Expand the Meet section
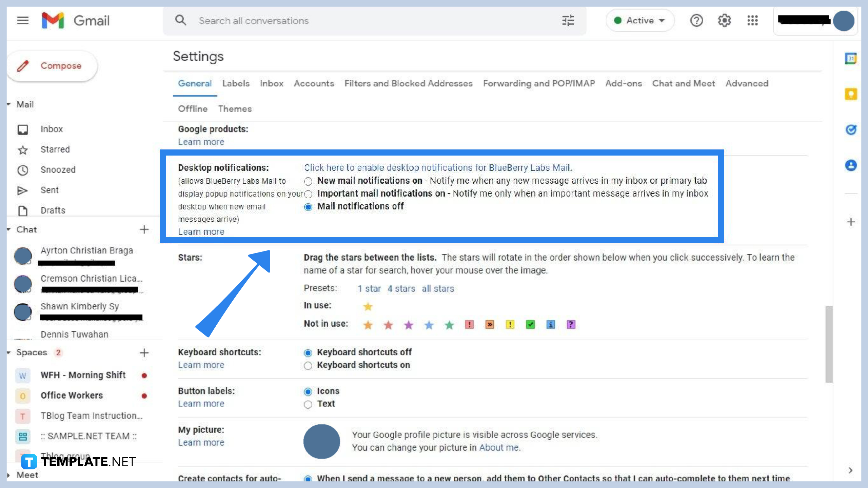Image resolution: width=868 pixels, height=488 pixels. pyautogui.click(x=8, y=475)
